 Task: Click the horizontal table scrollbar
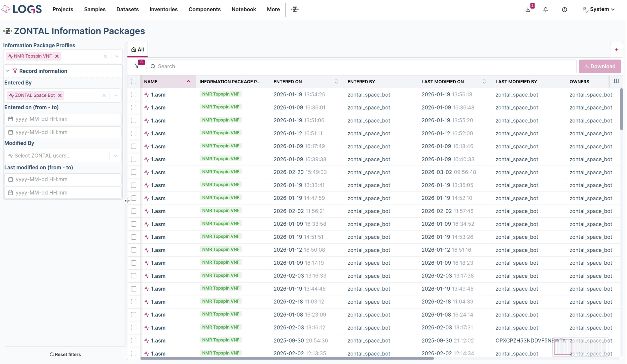(x=287, y=358)
